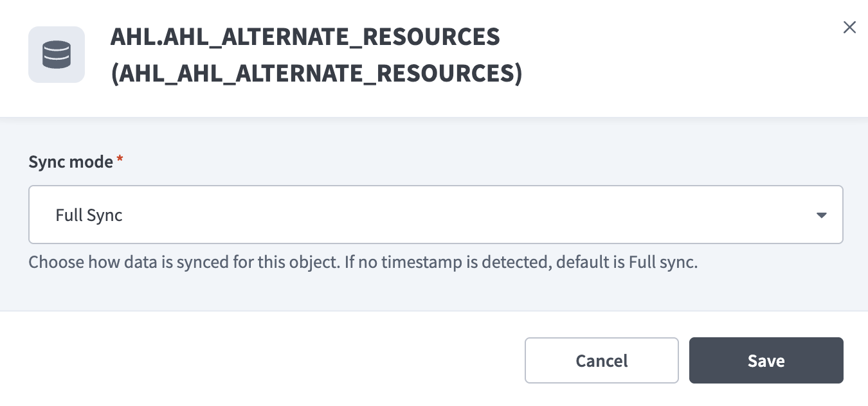
Task: Select the Full Sync option field
Action: [436, 215]
